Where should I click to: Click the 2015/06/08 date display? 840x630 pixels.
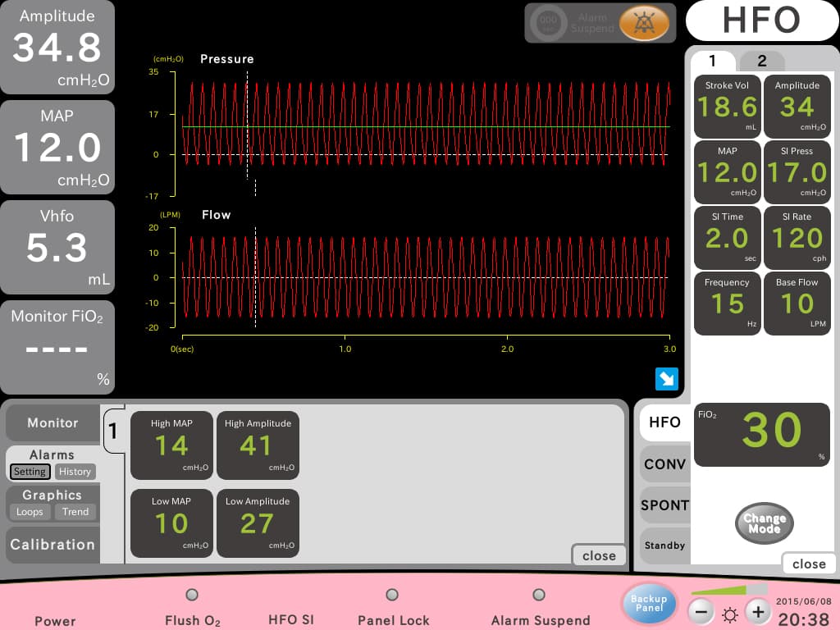click(x=803, y=601)
